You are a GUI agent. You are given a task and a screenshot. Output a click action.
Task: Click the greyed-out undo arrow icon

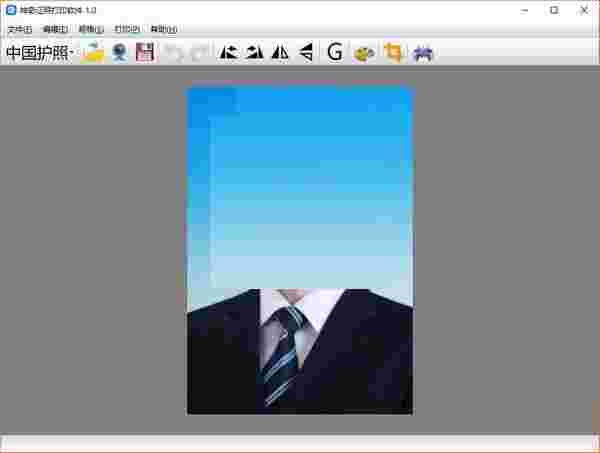click(174, 53)
